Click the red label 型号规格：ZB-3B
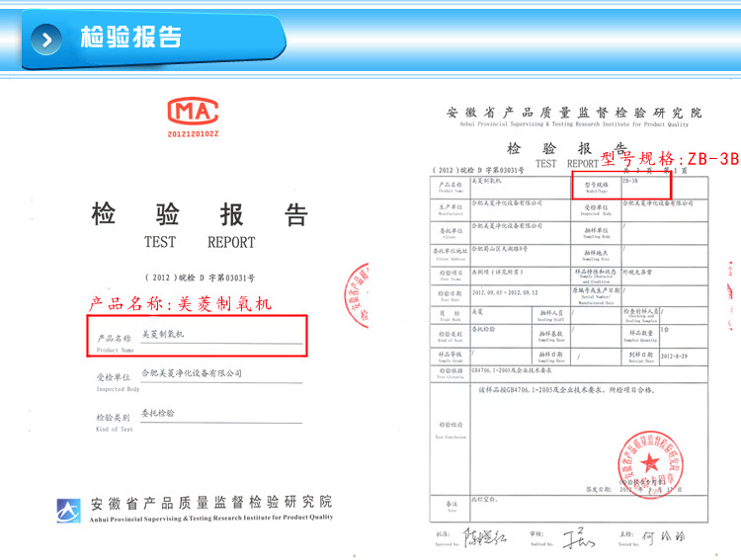This screenshot has width=741, height=560. click(669, 158)
